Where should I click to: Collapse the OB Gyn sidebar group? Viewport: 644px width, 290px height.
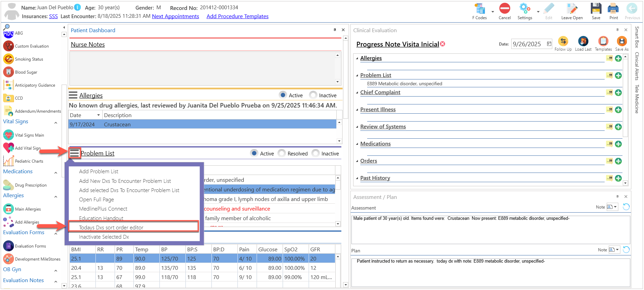[56, 270]
